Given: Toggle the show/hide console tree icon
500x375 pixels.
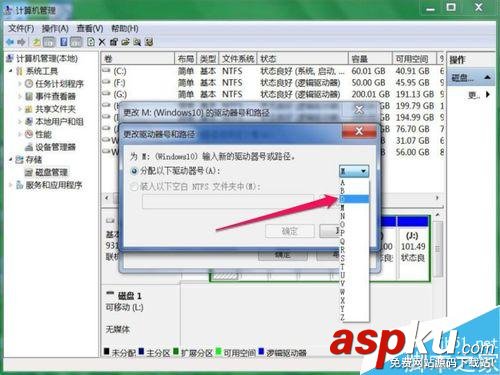Looking at the screenshot, I should click(49, 42).
